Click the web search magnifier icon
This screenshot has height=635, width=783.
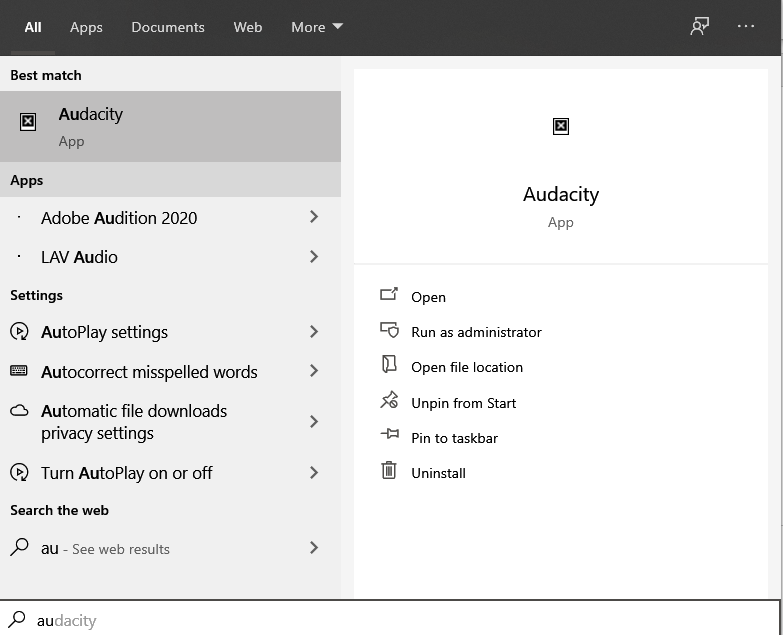tap(19, 547)
